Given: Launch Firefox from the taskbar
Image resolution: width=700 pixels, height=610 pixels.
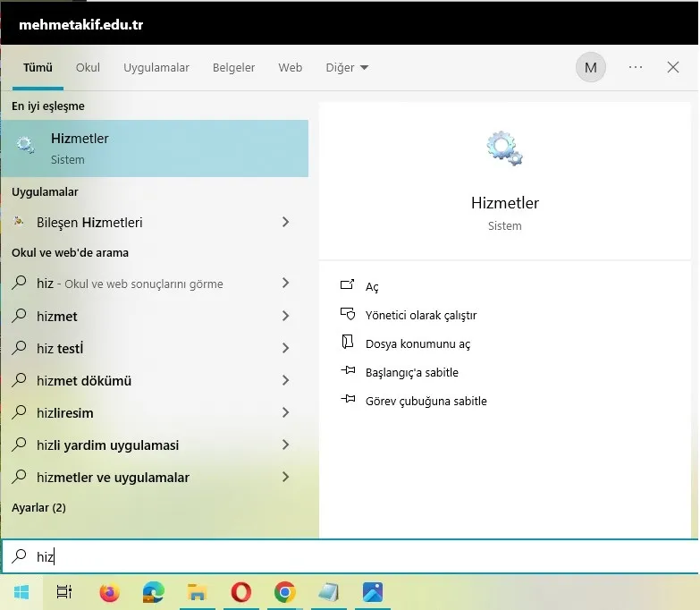Looking at the screenshot, I should click(x=109, y=592).
